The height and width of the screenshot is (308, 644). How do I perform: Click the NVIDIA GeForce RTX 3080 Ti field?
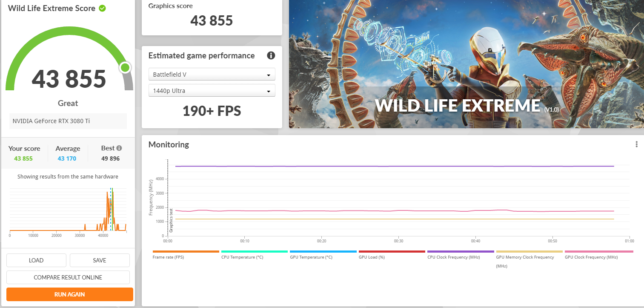point(68,121)
